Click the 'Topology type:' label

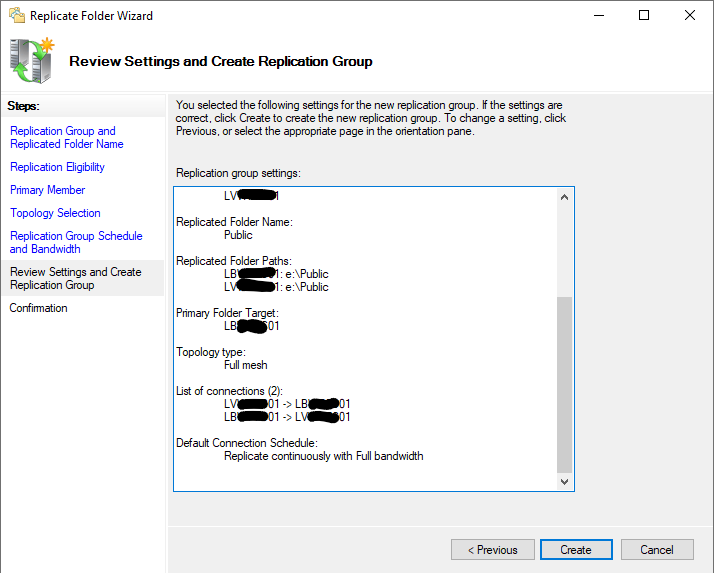[211, 352]
